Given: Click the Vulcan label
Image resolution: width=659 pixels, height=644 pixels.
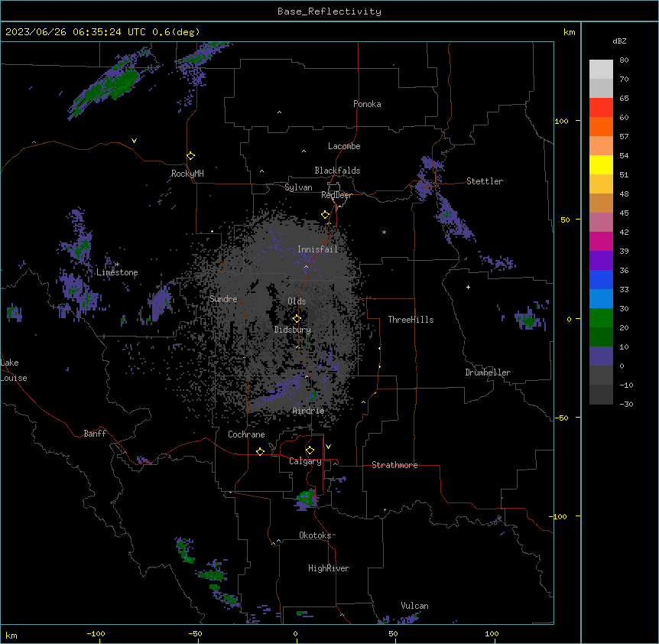Looking at the screenshot, I should click(415, 606).
